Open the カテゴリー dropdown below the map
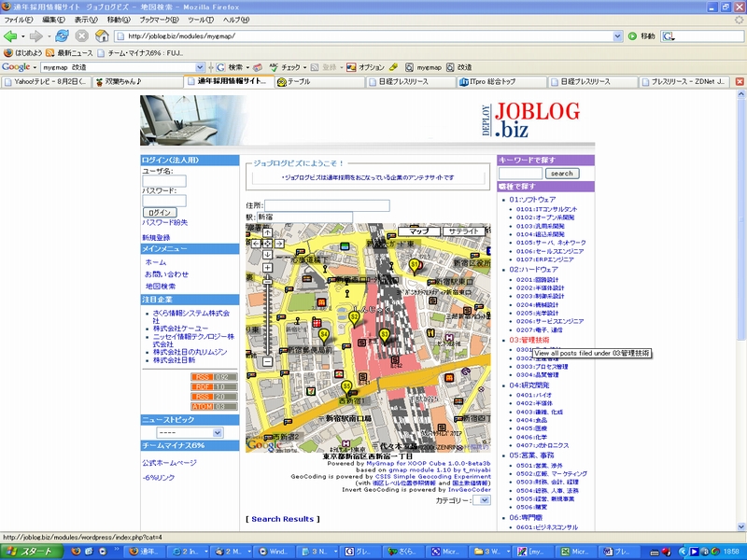Screen dimensions: 747x560 tap(481, 501)
